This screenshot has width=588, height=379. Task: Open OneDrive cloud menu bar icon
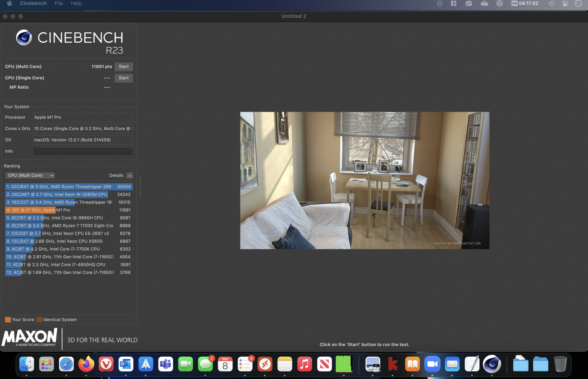(x=484, y=4)
